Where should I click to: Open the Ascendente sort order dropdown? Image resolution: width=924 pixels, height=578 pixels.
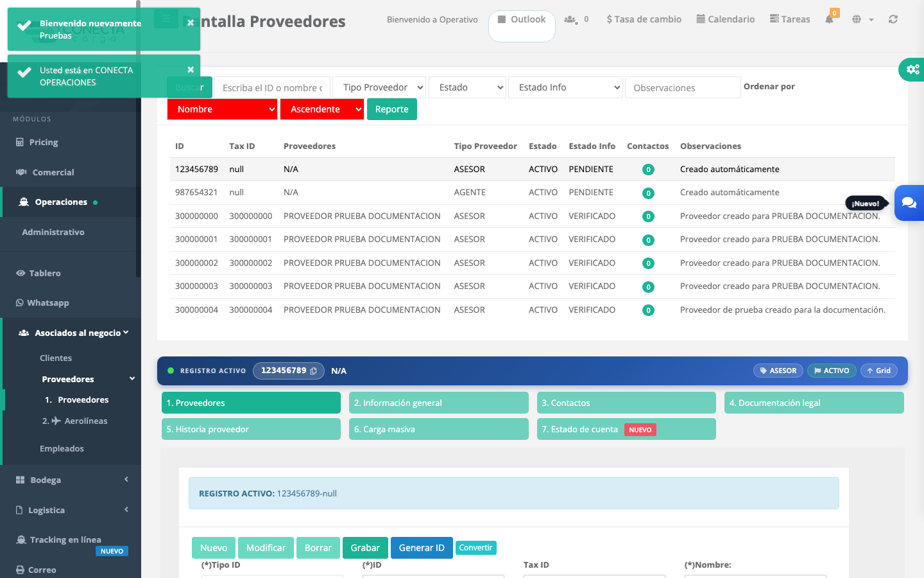pos(322,109)
